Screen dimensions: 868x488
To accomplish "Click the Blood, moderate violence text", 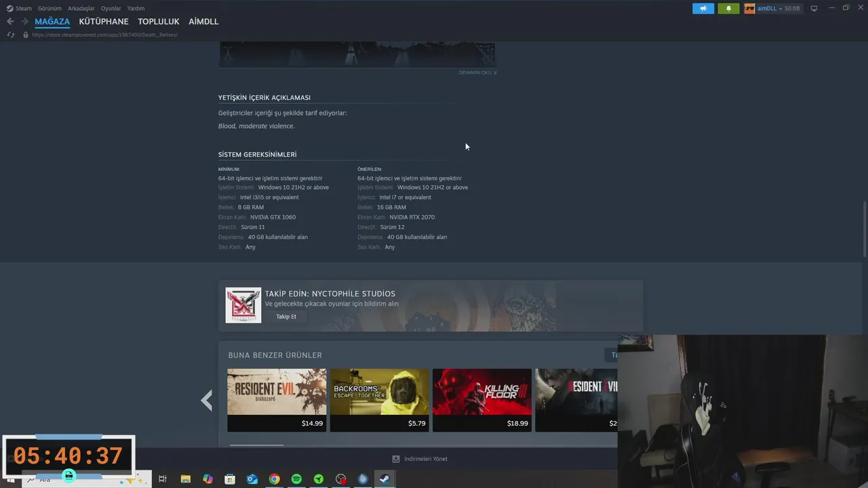I will click(256, 126).
